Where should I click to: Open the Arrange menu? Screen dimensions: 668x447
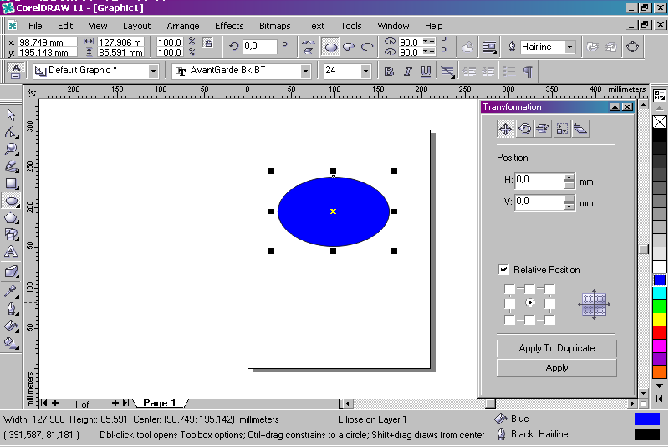coord(183,26)
